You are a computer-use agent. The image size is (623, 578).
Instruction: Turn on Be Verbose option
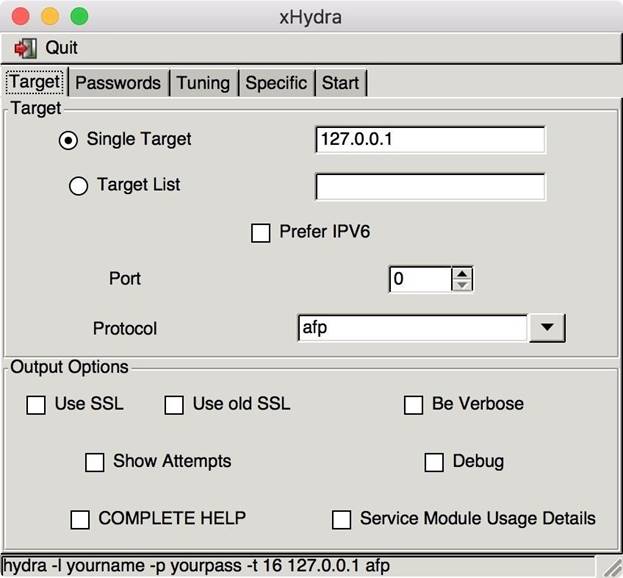tap(413, 405)
